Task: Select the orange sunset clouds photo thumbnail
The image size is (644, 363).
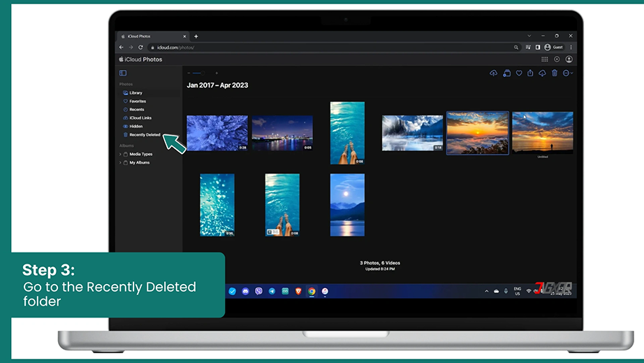Action: point(477,133)
